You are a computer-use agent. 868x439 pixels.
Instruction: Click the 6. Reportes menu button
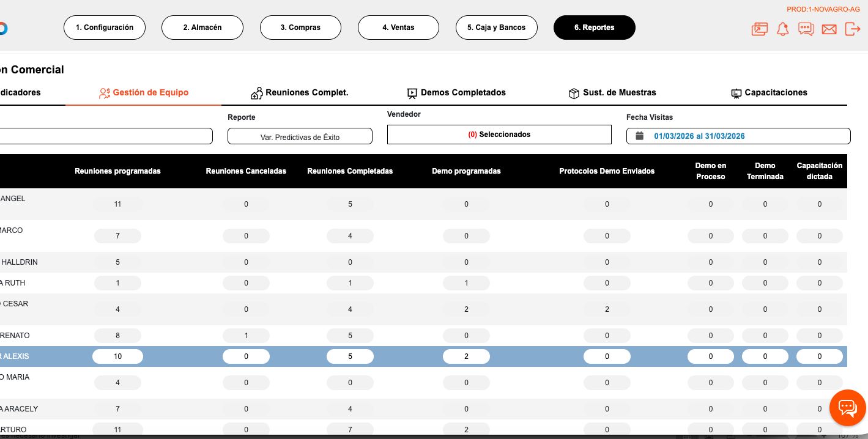click(594, 27)
